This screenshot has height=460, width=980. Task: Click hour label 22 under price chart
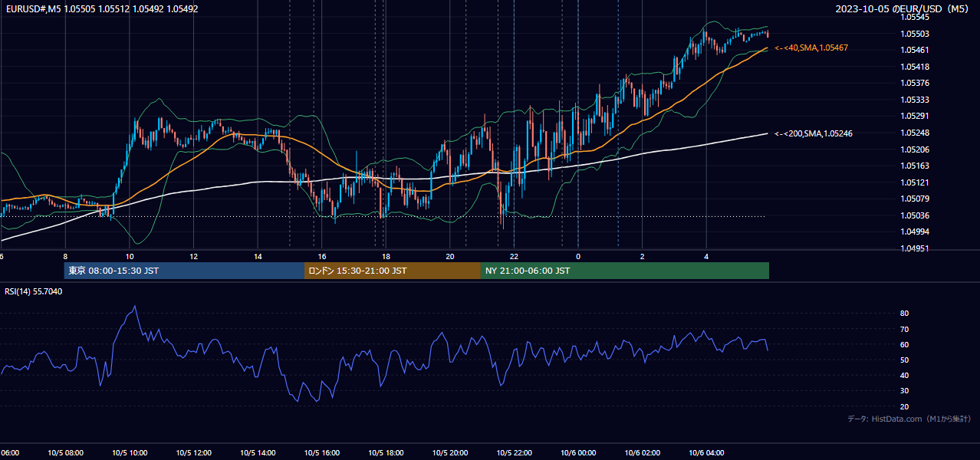(x=514, y=256)
